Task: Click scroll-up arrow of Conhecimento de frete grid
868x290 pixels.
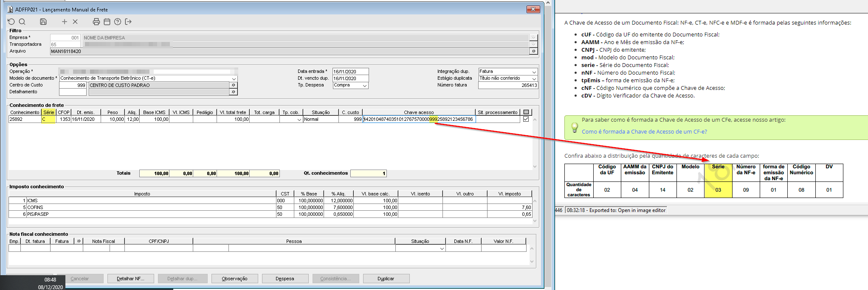Action: coord(535,120)
